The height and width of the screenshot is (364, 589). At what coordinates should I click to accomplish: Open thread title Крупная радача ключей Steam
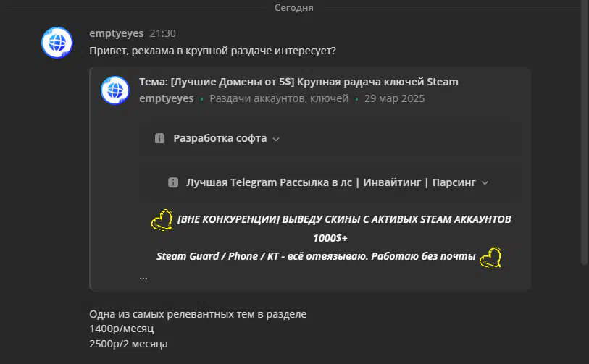298,82
